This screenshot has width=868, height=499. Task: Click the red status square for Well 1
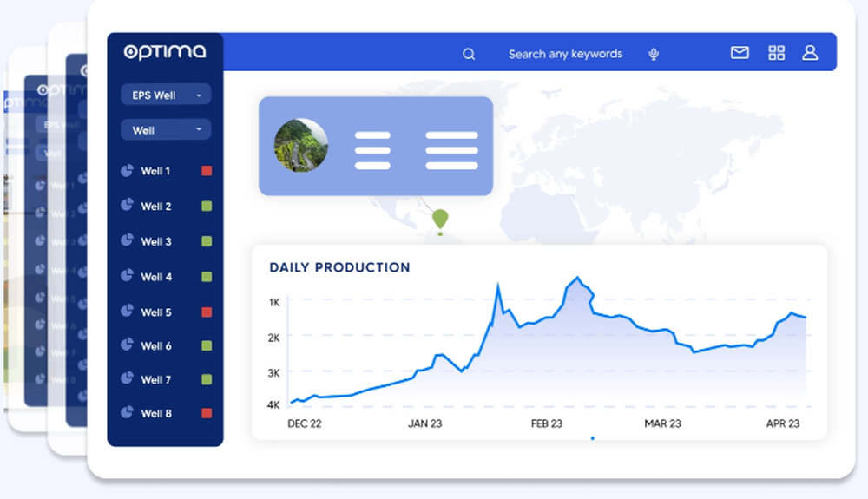(x=207, y=170)
